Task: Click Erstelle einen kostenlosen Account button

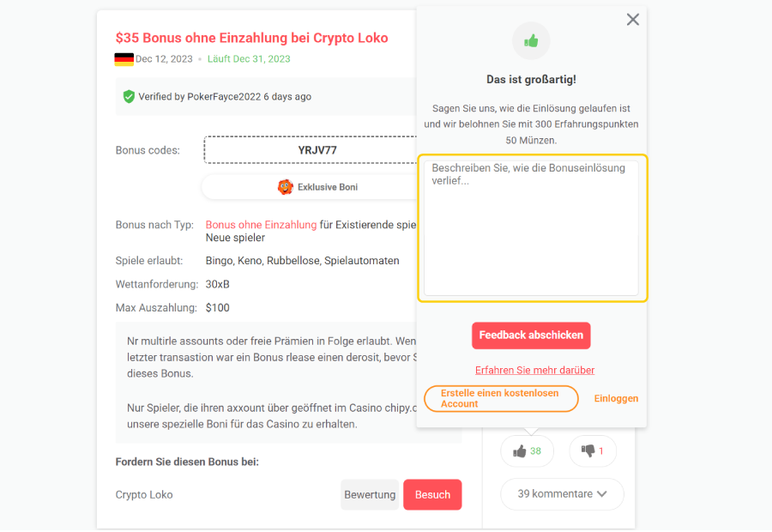Action: pyautogui.click(x=501, y=398)
